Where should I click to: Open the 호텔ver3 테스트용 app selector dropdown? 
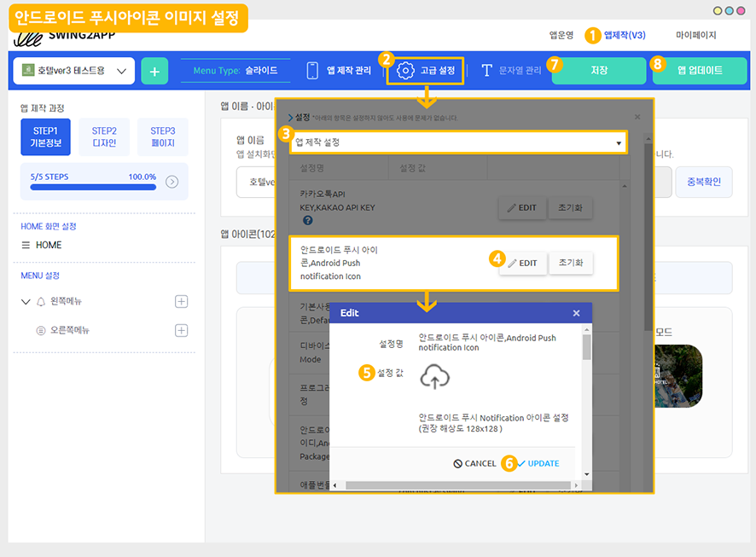74,71
